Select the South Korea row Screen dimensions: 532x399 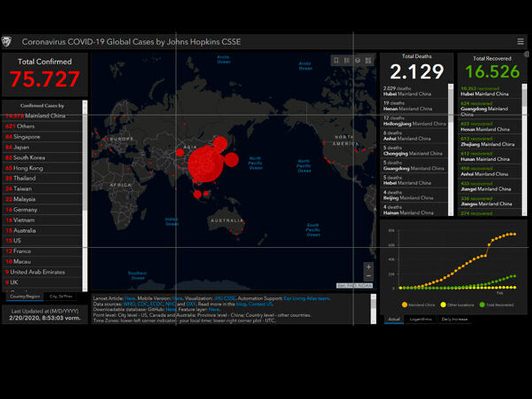42,158
